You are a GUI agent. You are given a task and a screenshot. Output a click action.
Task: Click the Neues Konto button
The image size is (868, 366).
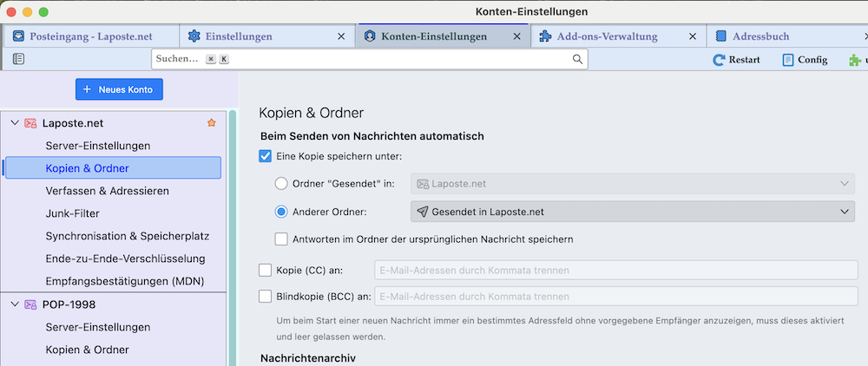coord(119,89)
